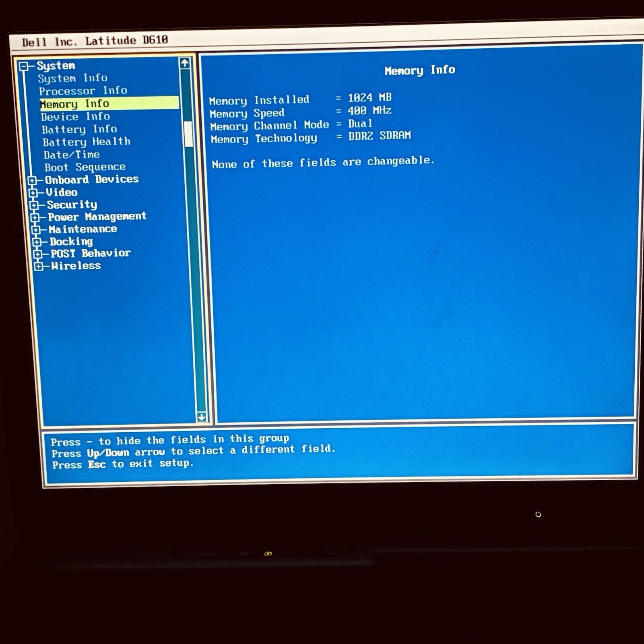Click the Memory Installed 1024 MB value
The image size is (644, 644).
(x=369, y=98)
